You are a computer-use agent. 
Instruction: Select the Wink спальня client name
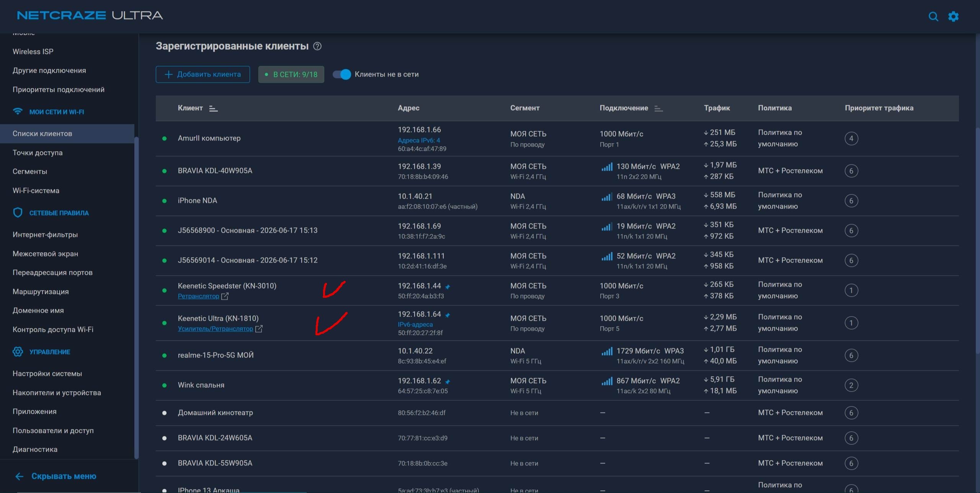[201, 385]
